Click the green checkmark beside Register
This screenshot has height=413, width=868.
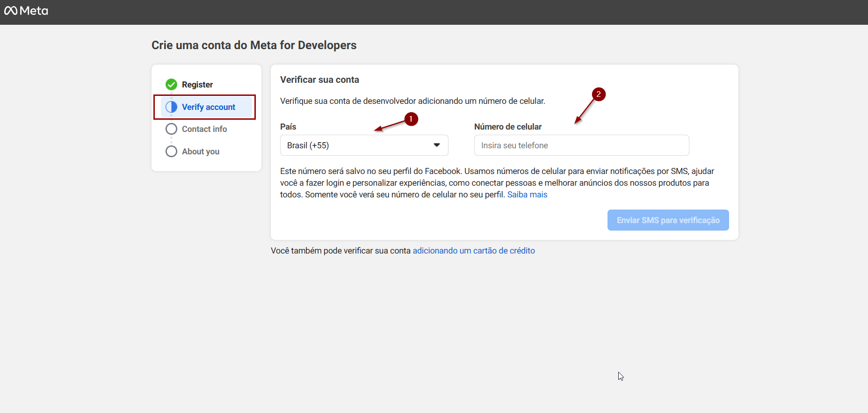click(171, 85)
